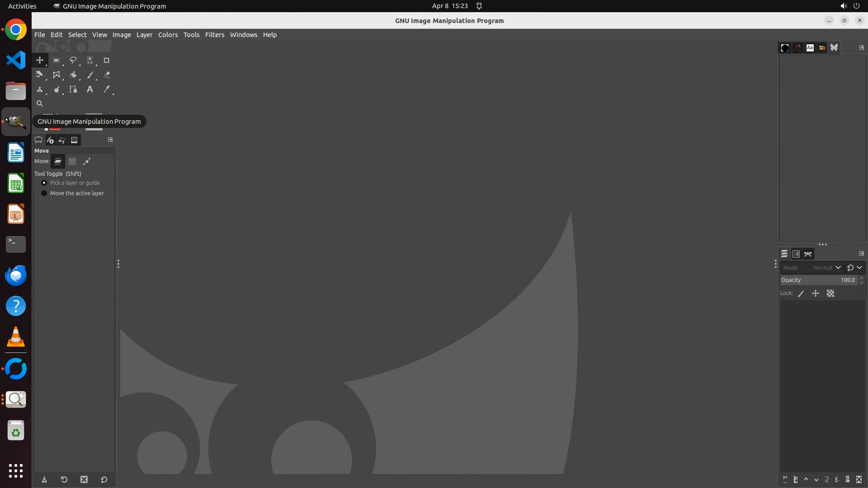Open the Filters menu

tap(214, 35)
